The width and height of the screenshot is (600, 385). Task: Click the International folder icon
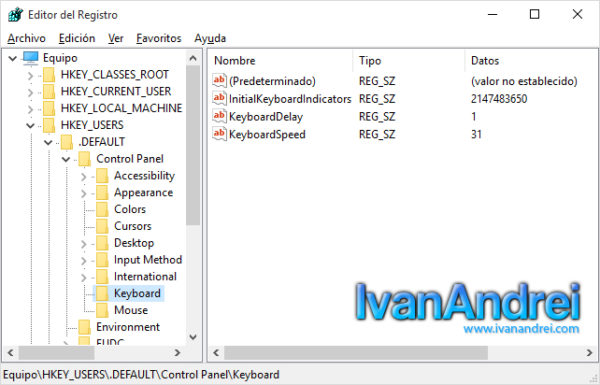103,277
